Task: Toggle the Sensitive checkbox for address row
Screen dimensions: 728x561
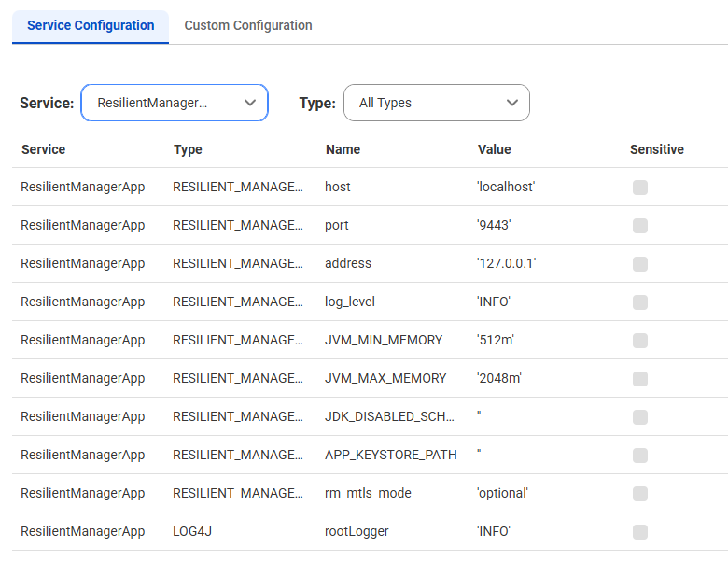Action: tap(639, 264)
